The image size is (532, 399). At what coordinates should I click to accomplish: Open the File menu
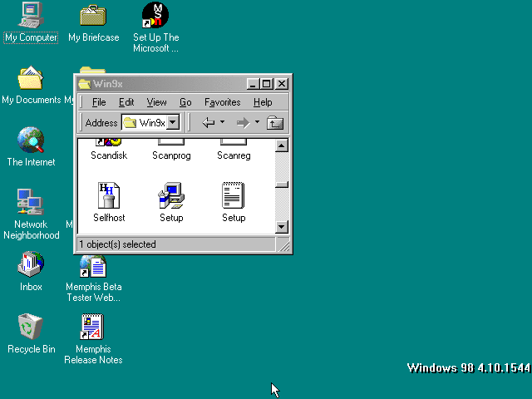point(99,102)
